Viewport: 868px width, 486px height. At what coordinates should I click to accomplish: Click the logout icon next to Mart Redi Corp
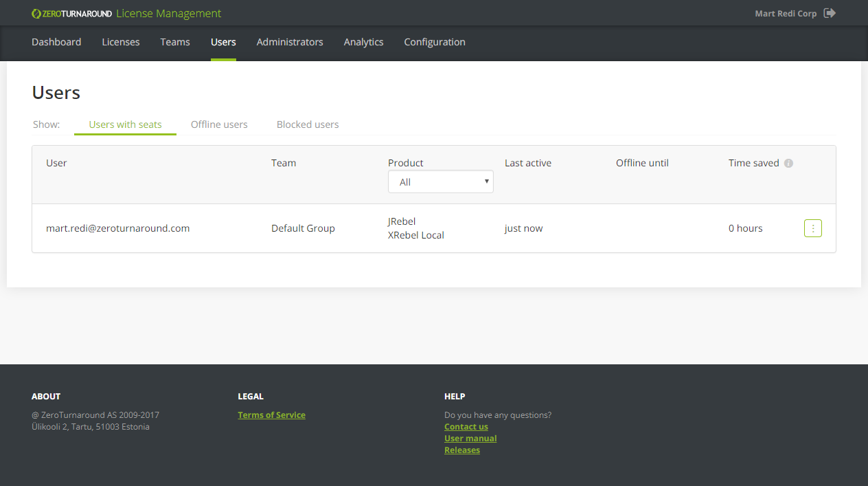point(830,13)
